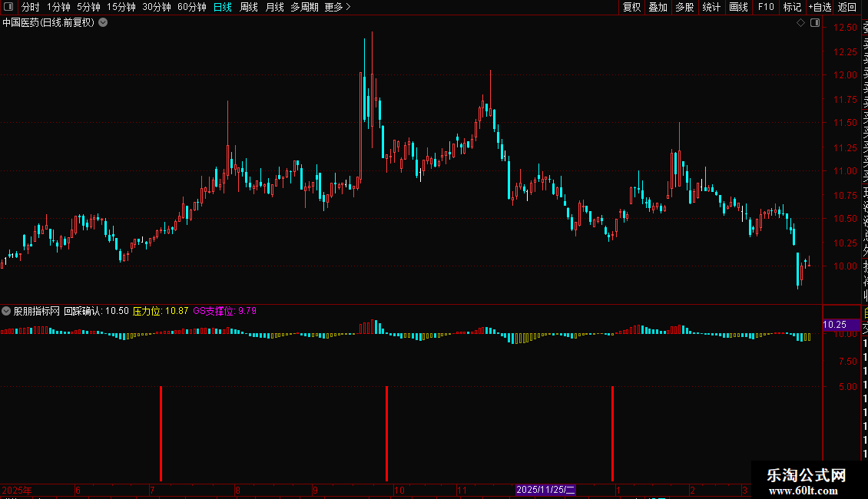Switch to 分时 intraday view

pos(30,7)
